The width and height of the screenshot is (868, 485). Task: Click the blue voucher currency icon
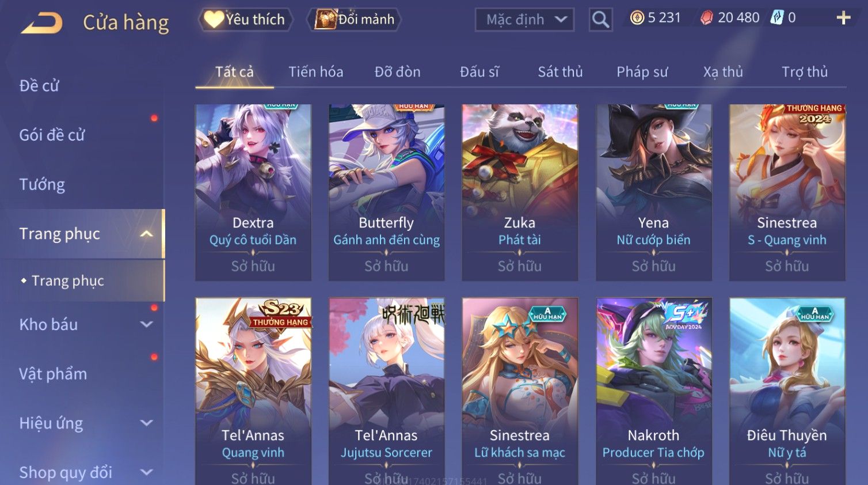click(777, 18)
